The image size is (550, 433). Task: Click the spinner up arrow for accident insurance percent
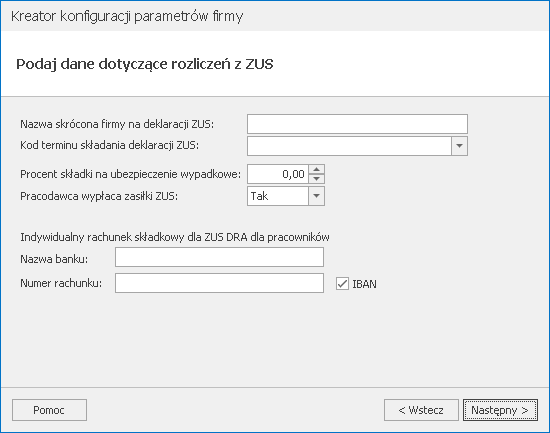[316, 169]
